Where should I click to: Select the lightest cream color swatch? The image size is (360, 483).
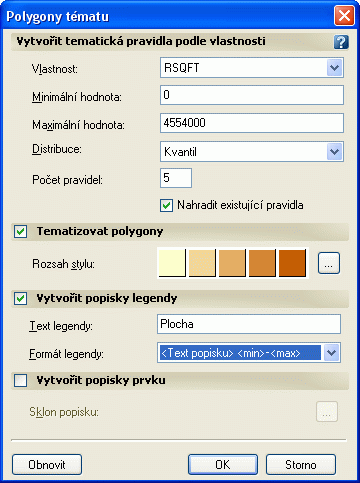pyautogui.click(x=172, y=263)
